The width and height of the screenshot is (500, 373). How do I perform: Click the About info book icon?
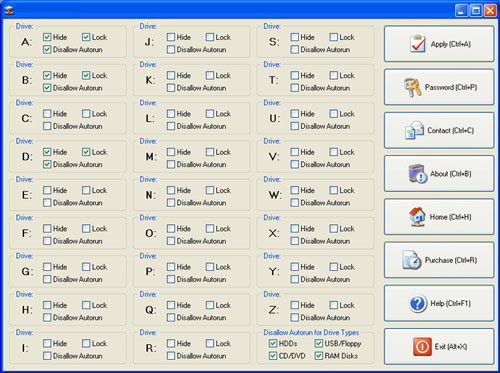(x=418, y=174)
